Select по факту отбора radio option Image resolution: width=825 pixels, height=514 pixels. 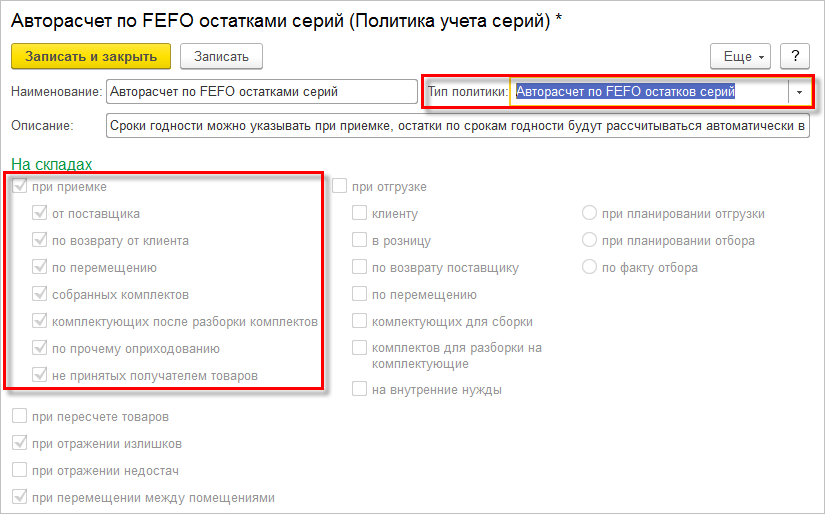tap(589, 267)
